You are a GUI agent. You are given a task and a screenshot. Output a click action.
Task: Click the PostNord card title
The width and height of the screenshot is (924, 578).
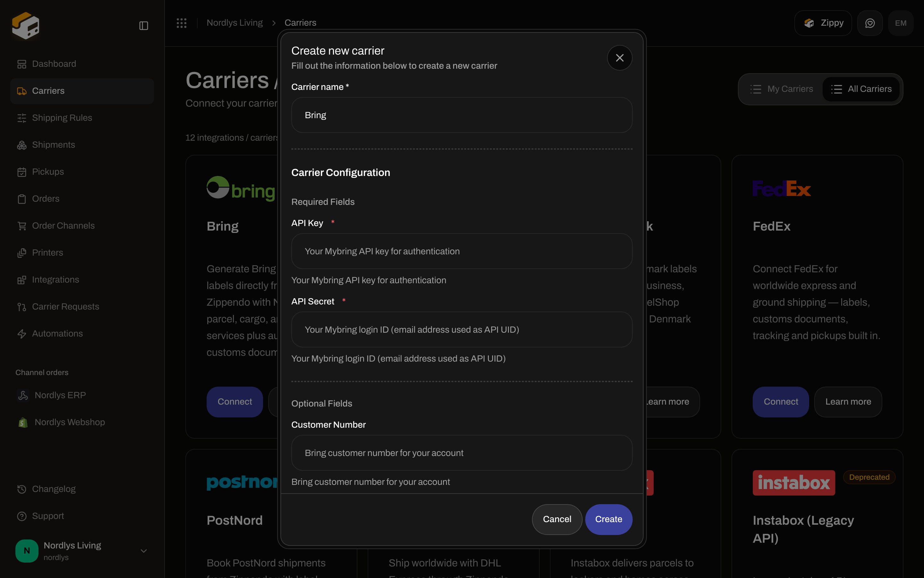235,520
